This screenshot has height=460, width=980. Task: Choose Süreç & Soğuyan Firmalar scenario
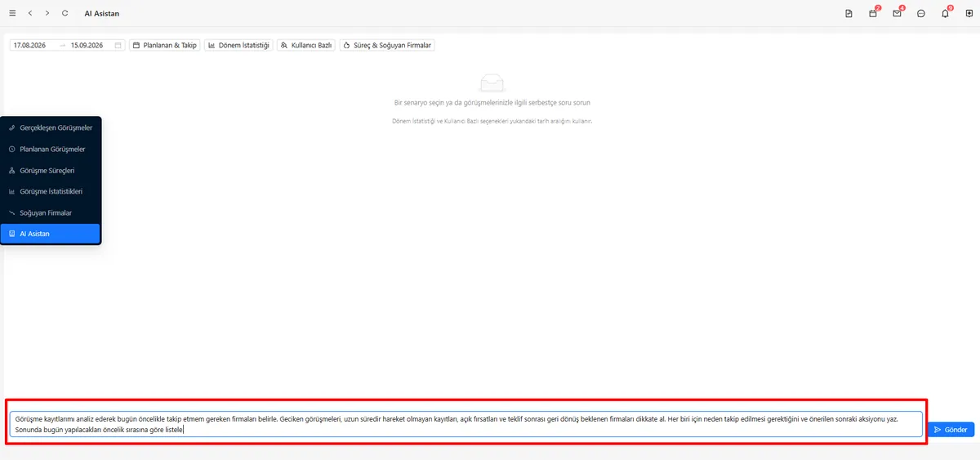pyautogui.click(x=387, y=46)
